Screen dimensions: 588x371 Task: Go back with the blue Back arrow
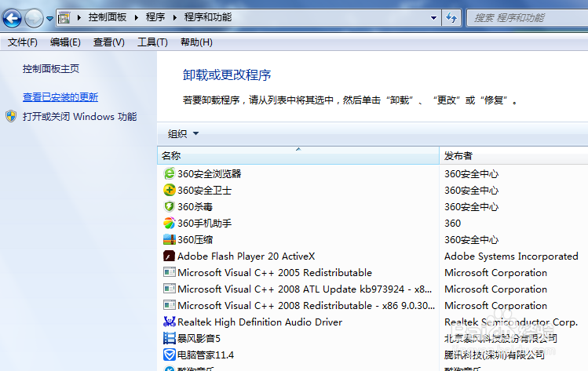pos(12,17)
